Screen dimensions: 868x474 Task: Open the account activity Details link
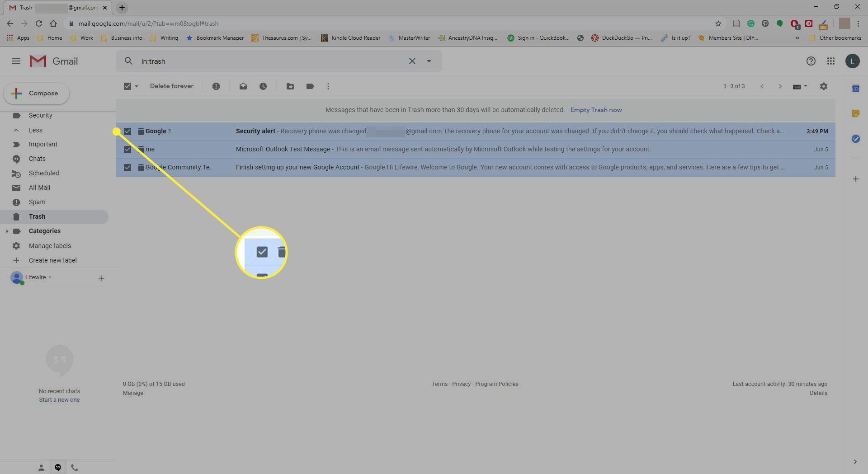818,394
